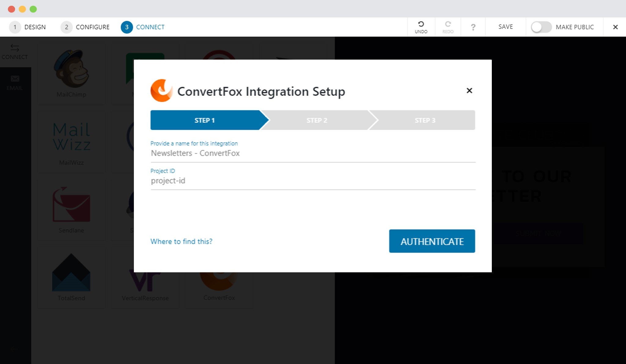Select the MailChimp monkey icon

pyautogui.click(x=71, y=69)
